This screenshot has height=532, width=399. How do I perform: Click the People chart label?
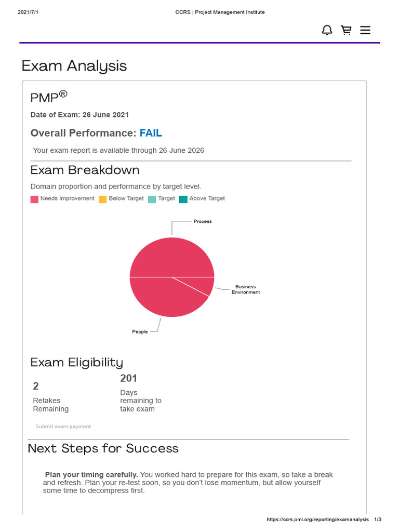tap(140, 331)
